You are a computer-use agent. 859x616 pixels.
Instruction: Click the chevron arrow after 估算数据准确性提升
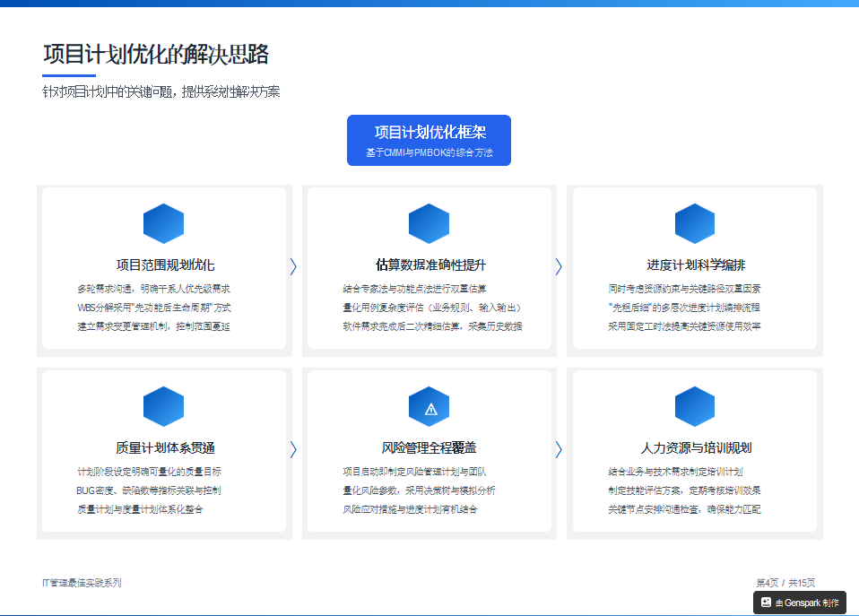(x=559, y=266)
